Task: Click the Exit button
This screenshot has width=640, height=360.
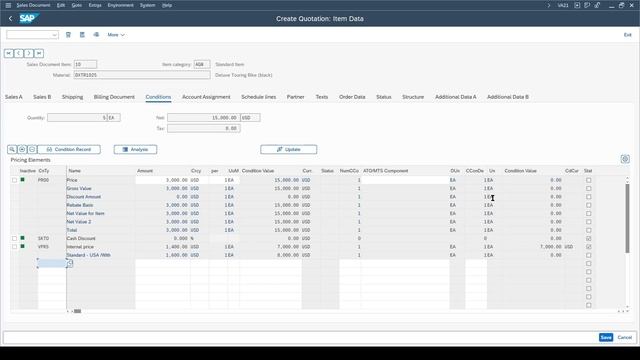Action: (627, 35)
